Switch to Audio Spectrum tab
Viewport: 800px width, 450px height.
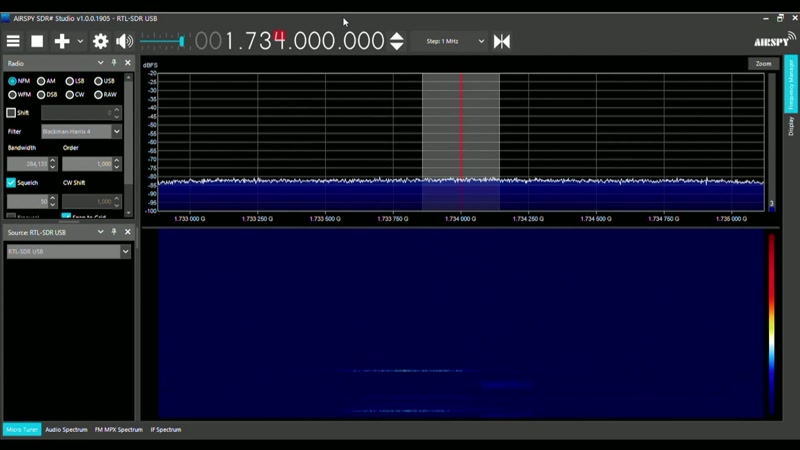click(x=66, y=430)
